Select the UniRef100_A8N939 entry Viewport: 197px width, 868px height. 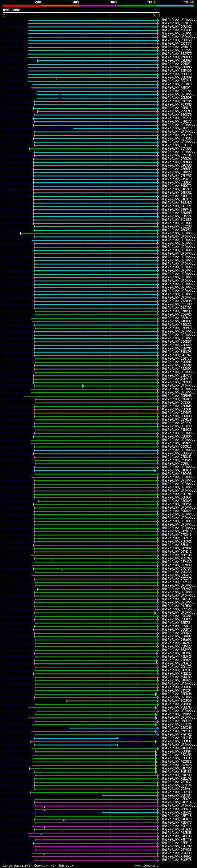click(176, 430)
